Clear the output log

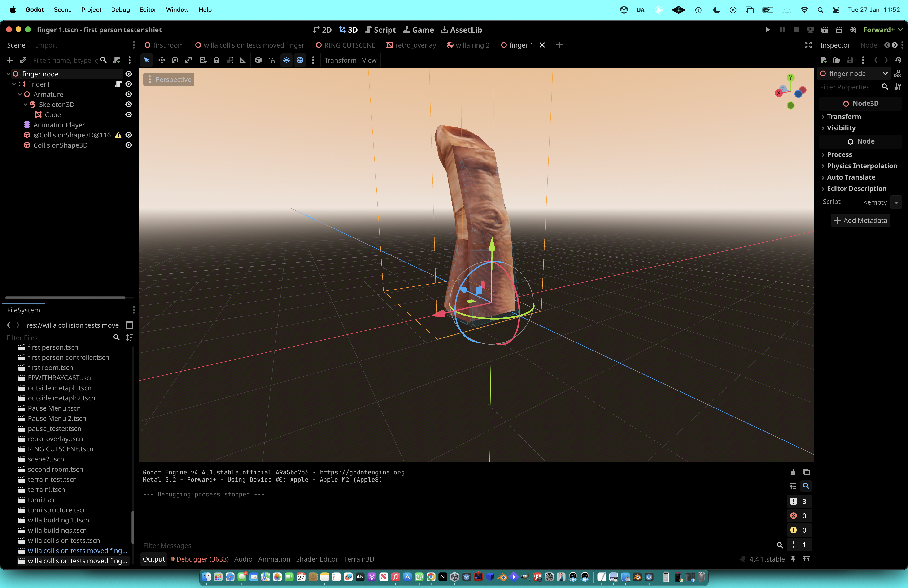pos(793,472)
